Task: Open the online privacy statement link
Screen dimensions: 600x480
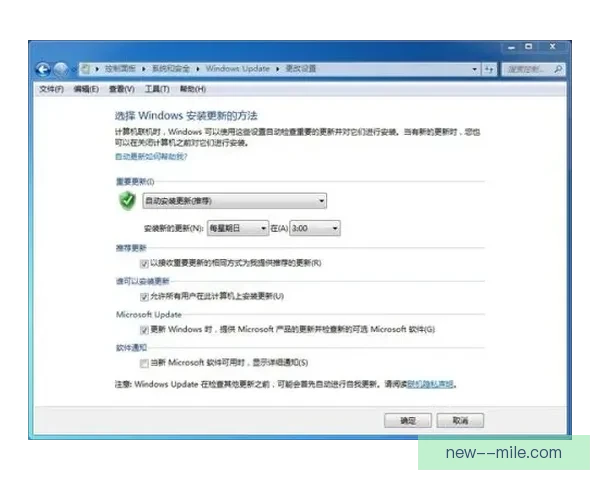Action: [430, 384]
